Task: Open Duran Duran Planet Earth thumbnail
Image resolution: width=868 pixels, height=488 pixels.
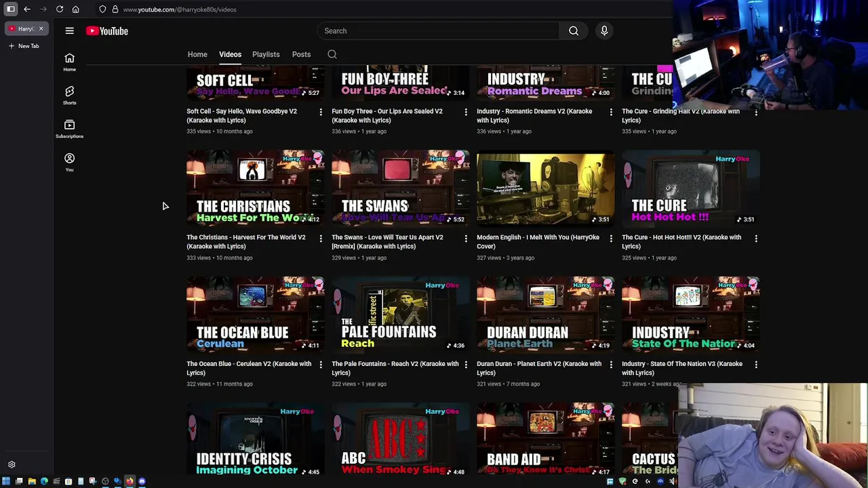Action: pyautogui.click(x=545, y=314)
